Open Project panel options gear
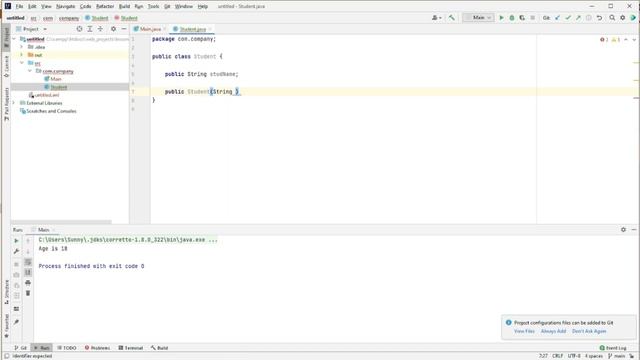This screenshot has width=640, height=360. [x=113, y=29]
